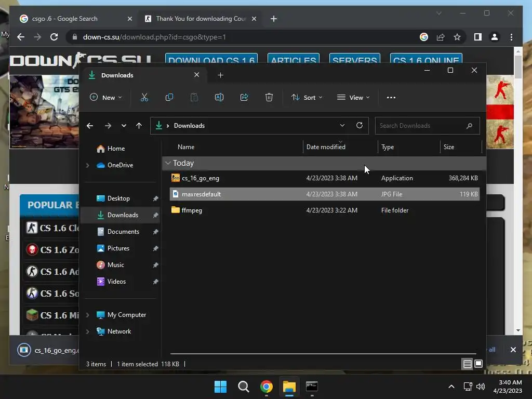Reload the Chrome page
This screenshot has height=399, width=532.
point(54,37)
